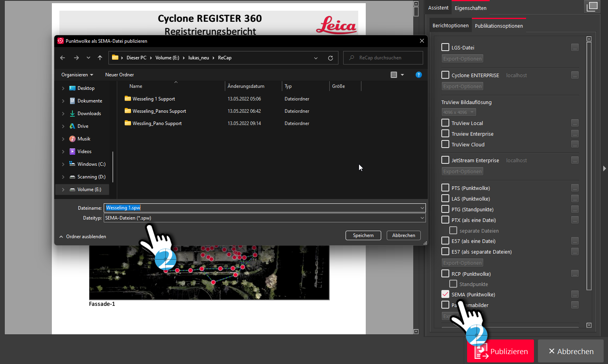Switch to the Eigenschaften tab

pos(470,8)
